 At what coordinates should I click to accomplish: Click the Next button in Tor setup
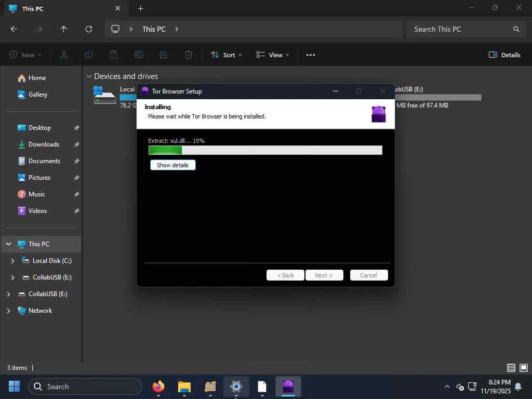(x=324, y=275)
